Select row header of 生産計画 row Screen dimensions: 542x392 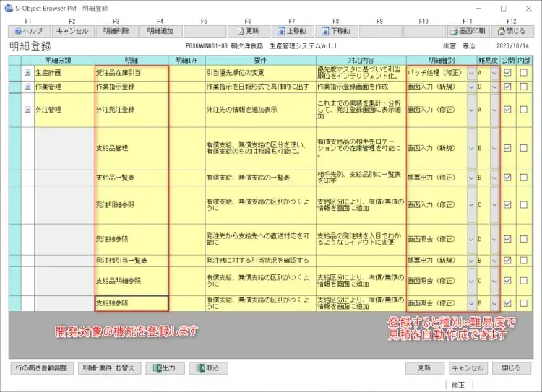click(15, 73)
